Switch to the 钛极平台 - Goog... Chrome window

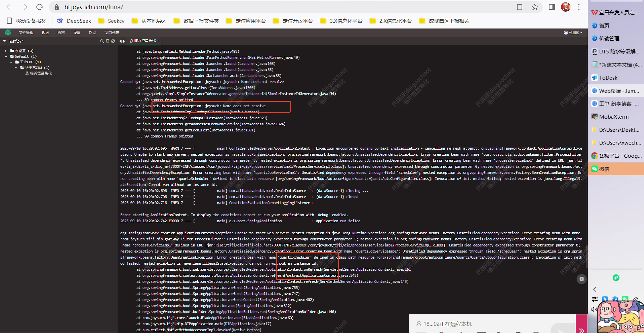tap(616, 156)
